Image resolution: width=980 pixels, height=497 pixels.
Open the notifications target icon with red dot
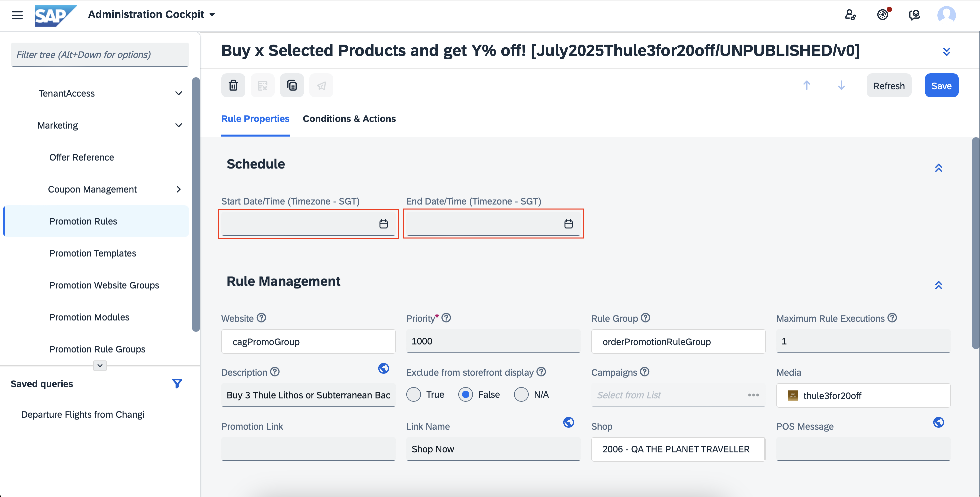pos(883,15)
